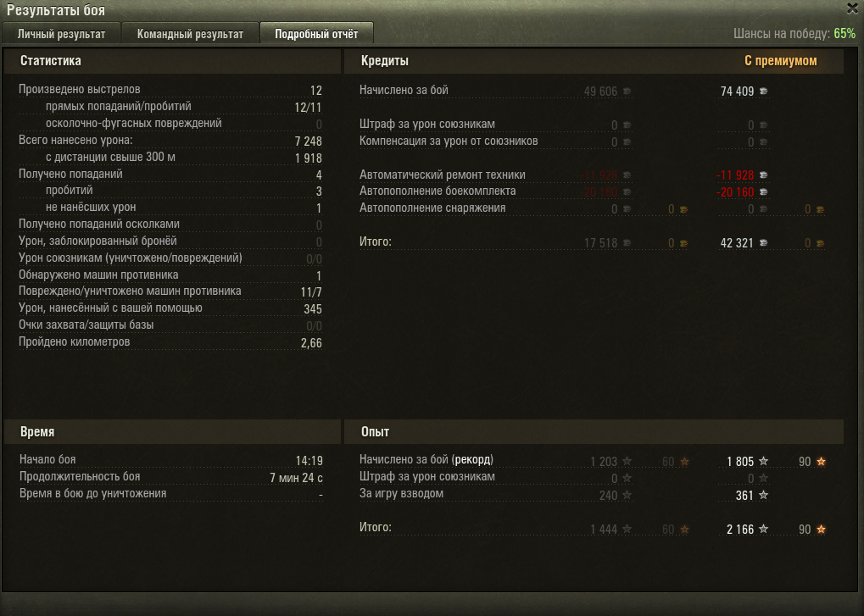Click the Очки захвата/защиты базы row label

point(86,325)
